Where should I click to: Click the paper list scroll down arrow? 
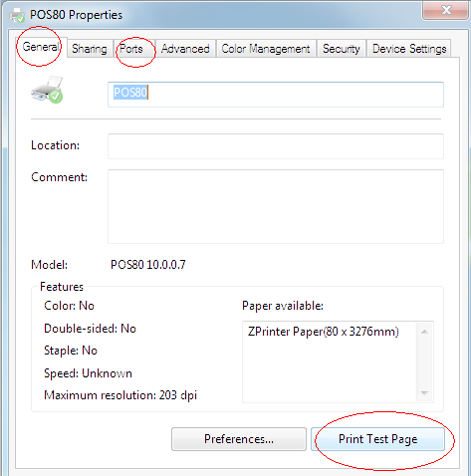(424, 393)
